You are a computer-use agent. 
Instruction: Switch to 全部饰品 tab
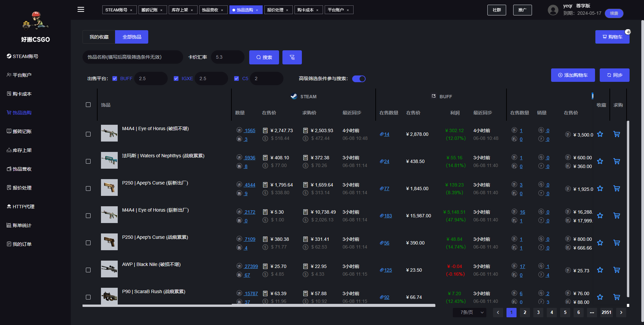(132, 37)
